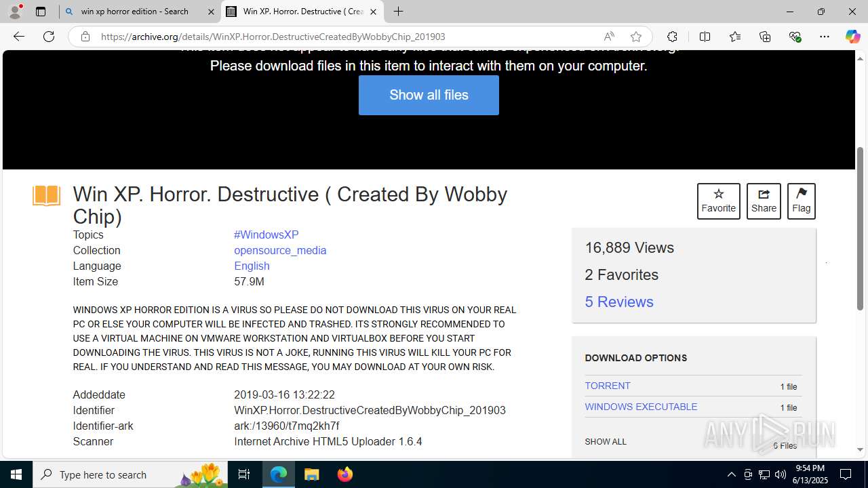Open Windows Start menu
This screenshot has height=488, width=868.
(x=16, y=474)
